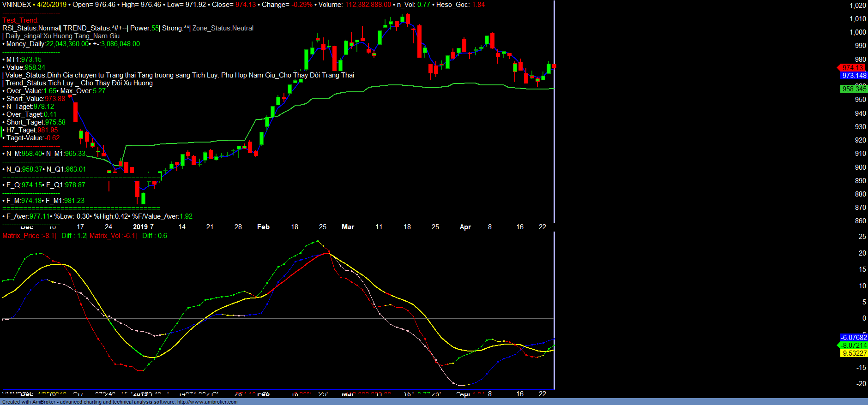Image resolution: width=868 pixels, height=405 pixels.
Task: Click the green -8.07214 indicator label
Action: click(x=853, y=345)
